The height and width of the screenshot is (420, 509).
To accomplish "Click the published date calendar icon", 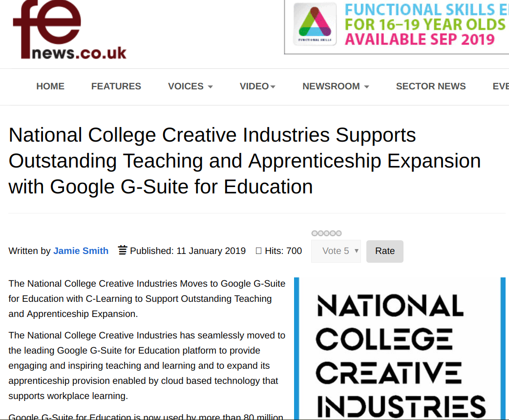I will 123,251.
